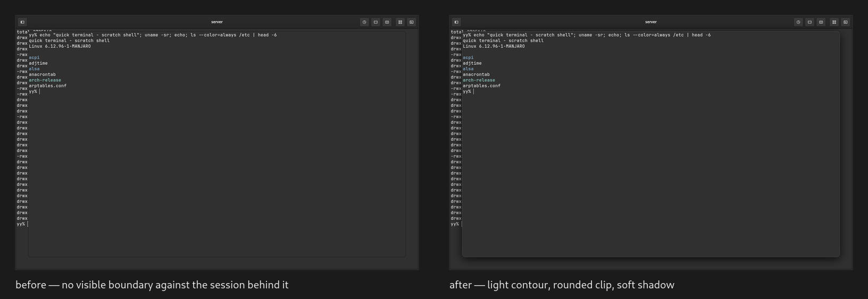This screenshot has height=299, width=868.
Task: Toggle the sidebar icon in the after window
Action: 456,22
